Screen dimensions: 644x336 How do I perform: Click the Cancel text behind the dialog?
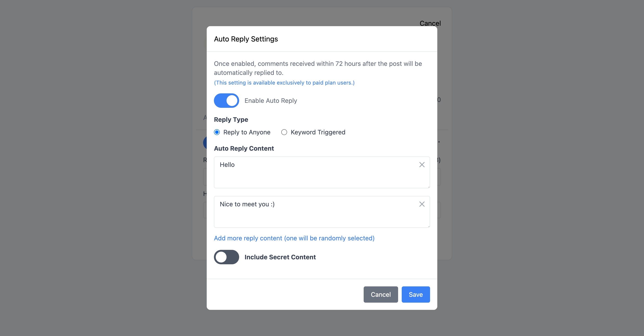[430, 23]
